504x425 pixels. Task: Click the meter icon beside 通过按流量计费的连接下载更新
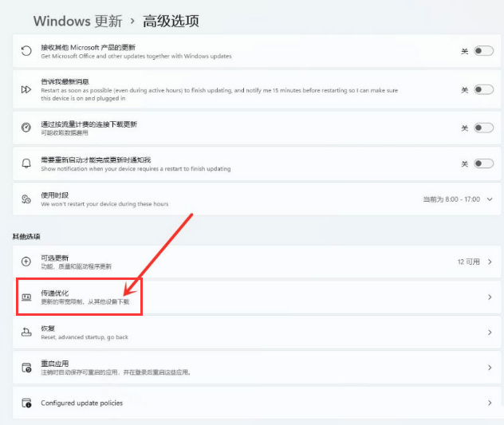[26, 128]
